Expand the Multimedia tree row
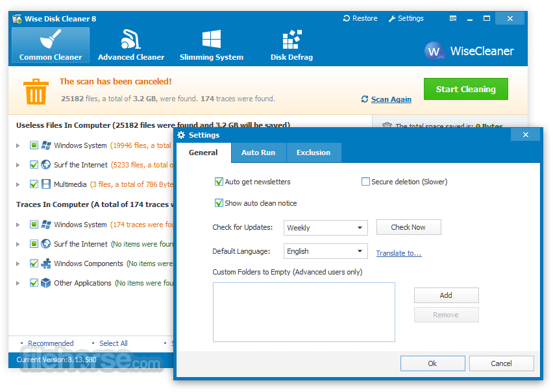 [18, 184]
